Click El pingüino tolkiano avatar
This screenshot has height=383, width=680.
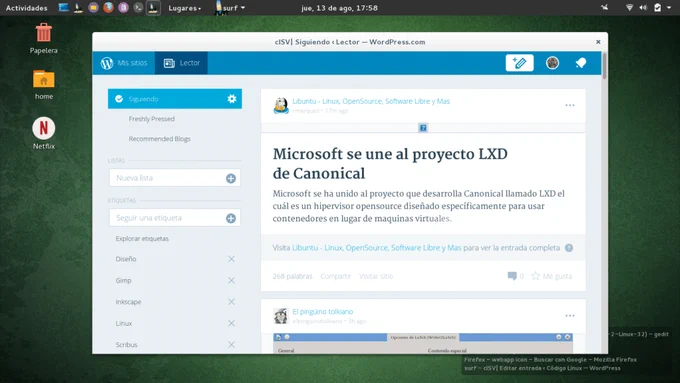click(281, 316)
